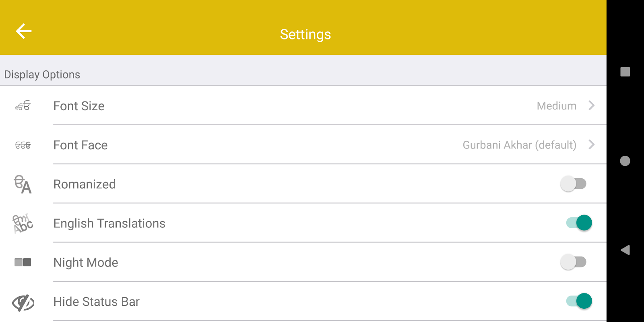Click the Romanized letter icon

(x=23, y=184)
